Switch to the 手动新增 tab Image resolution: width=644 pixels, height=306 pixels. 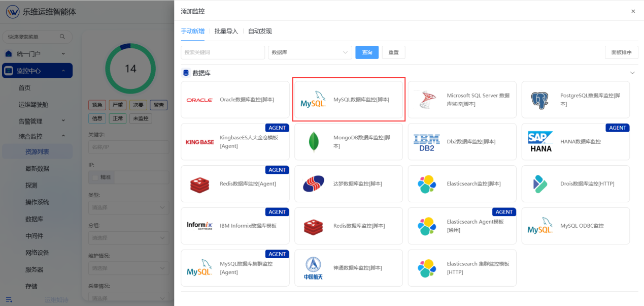coord(193,31)
